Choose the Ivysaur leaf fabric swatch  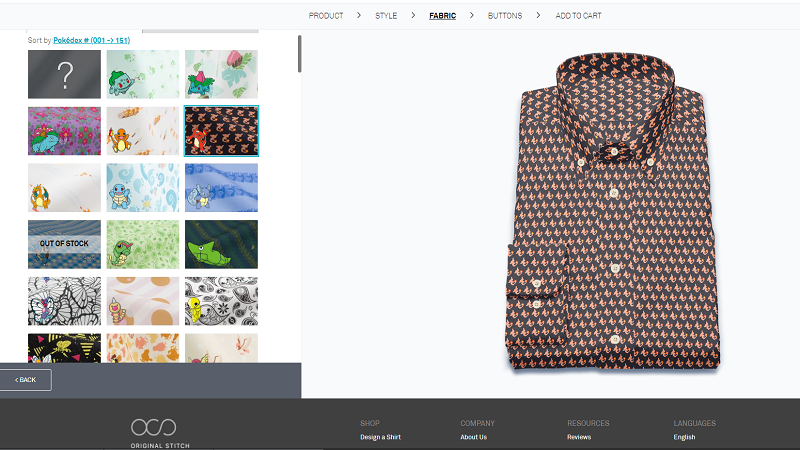(221, 74)
